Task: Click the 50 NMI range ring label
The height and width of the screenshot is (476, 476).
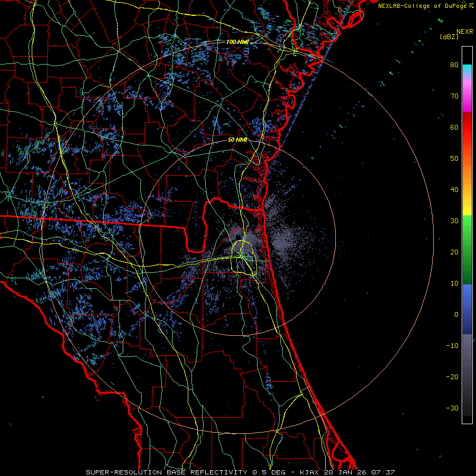Action: (x=237, y=140)
